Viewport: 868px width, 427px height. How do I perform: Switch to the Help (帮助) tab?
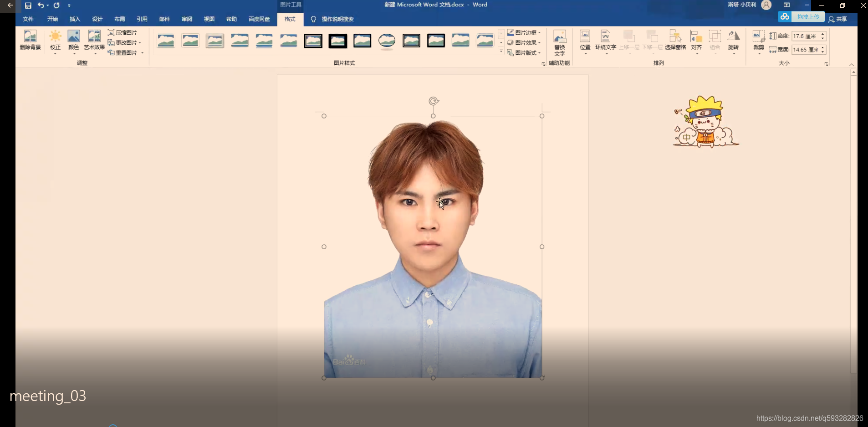tap(231, 19)
